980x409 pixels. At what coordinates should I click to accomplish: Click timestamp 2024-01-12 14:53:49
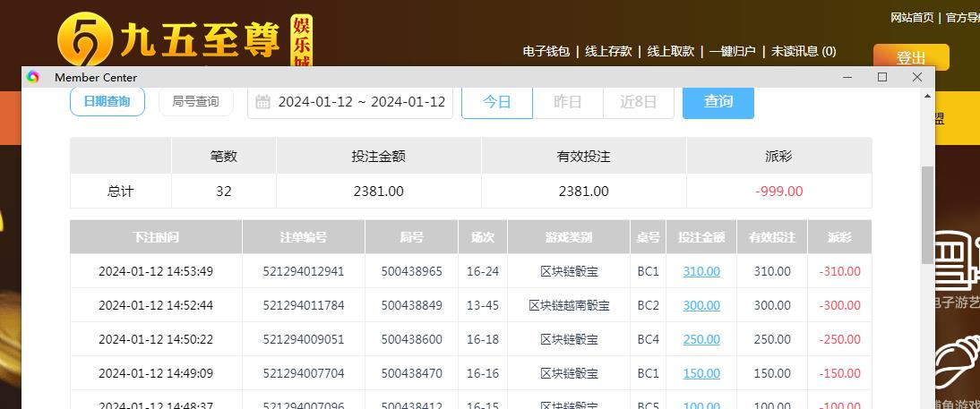coord(156,272)
